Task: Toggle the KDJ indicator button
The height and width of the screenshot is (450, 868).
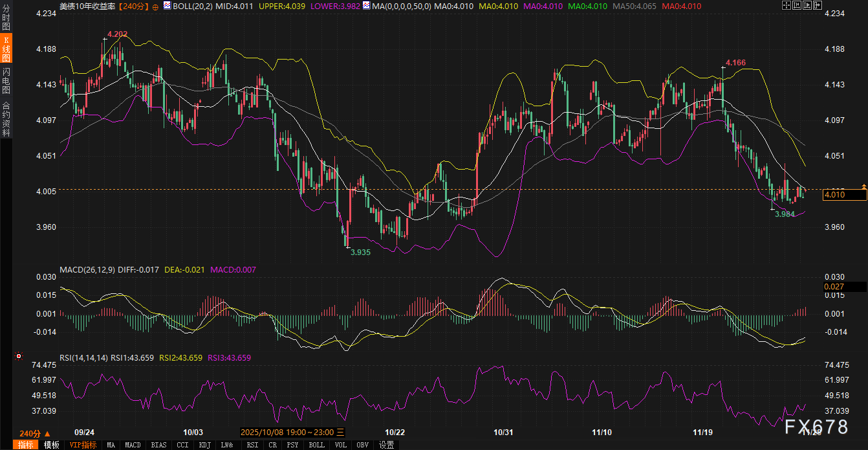Action: (x=204, y=445)
